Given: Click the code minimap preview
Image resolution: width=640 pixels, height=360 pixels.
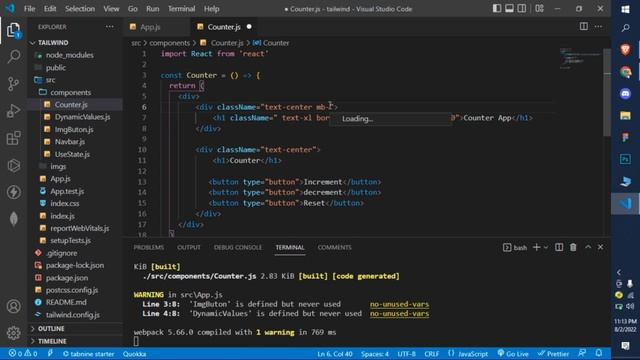Looking at the screenshot, I should click(580, 57).
